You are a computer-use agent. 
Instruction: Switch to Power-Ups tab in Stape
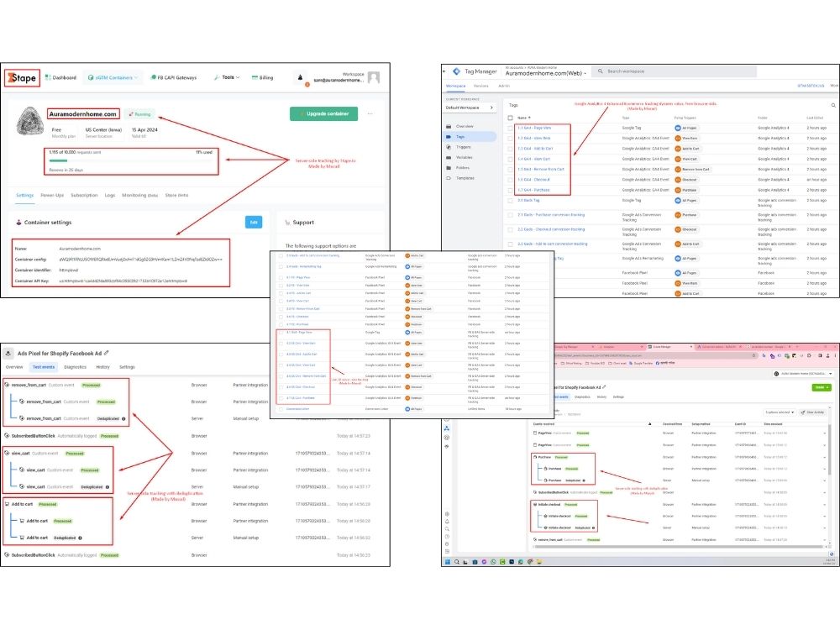coord(52,195)
